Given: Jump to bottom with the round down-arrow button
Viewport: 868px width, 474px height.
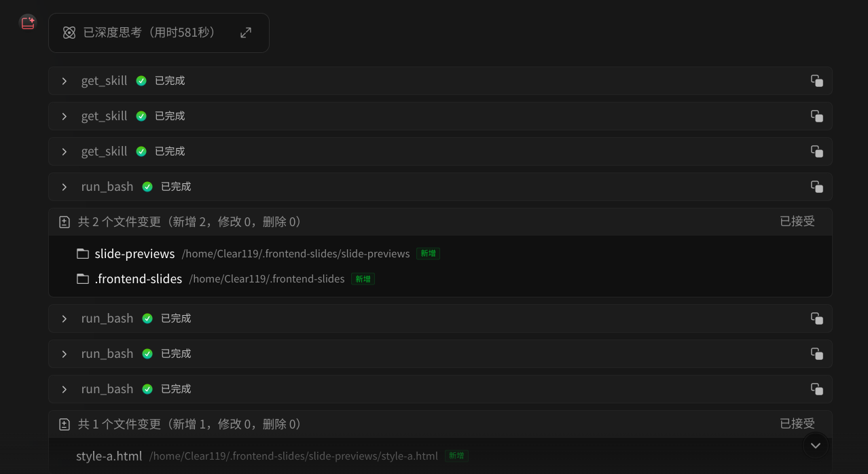Looking at the screenshot, I should (816, 445).
